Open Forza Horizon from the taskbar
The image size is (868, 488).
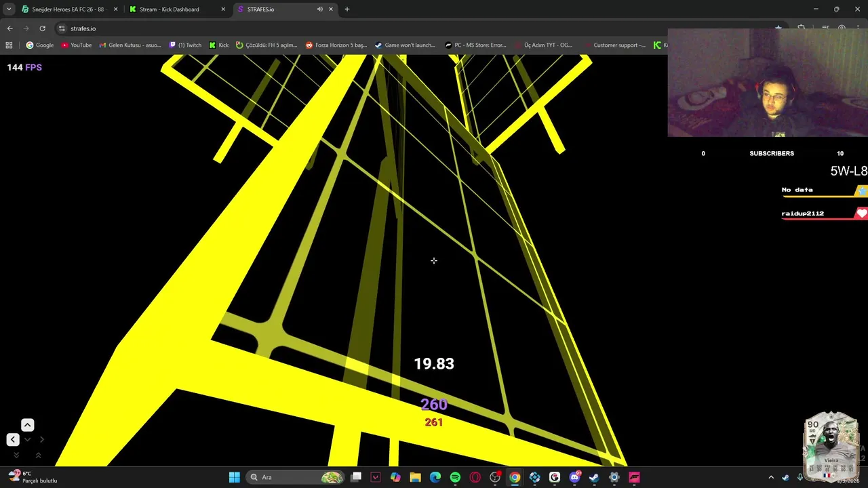pyautogui.click(x=634, y=477)
